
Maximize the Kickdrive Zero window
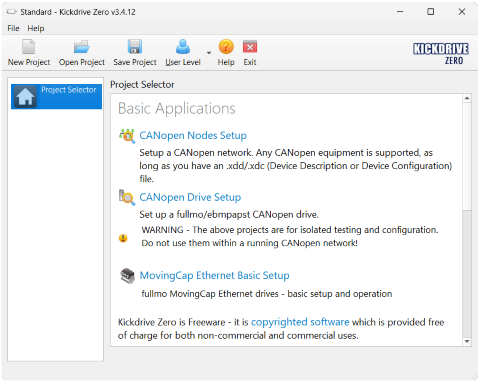[431, 12]
